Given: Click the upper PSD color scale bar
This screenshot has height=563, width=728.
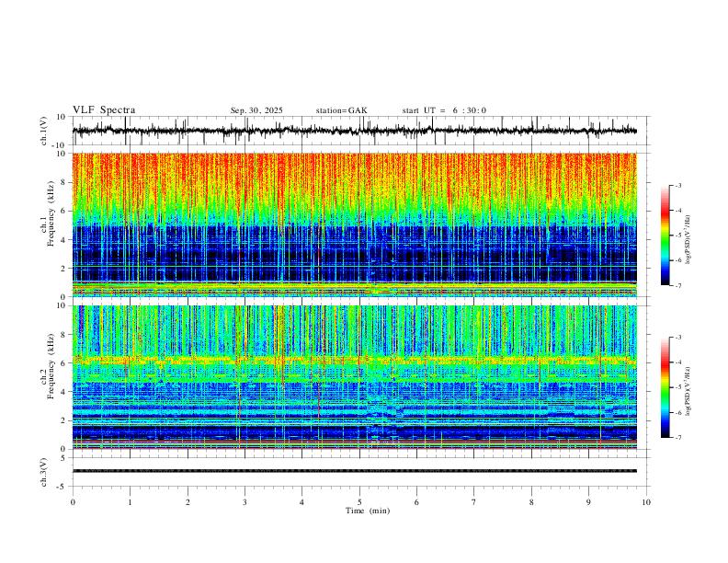Looking at the screenshot, I should [x=665, y=236].
